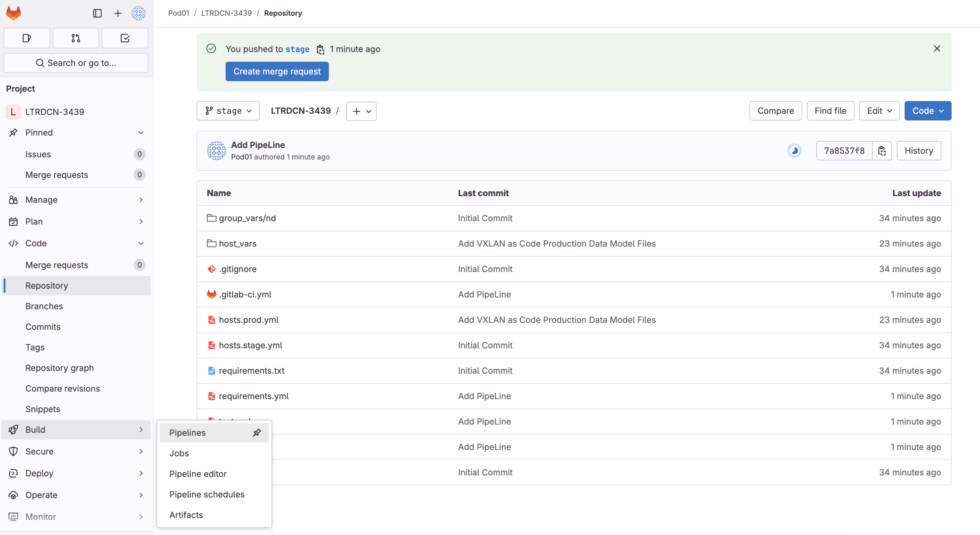Pin the Pipelines menu item

pos(257,433)
